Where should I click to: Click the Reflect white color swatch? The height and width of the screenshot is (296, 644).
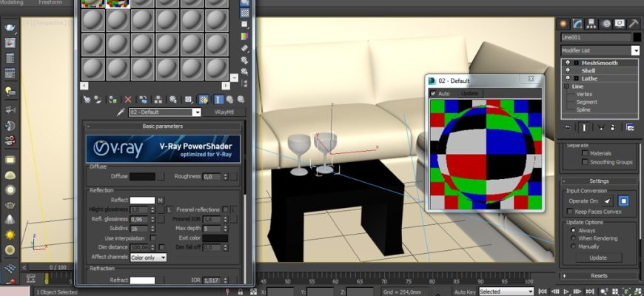(143, 200)
